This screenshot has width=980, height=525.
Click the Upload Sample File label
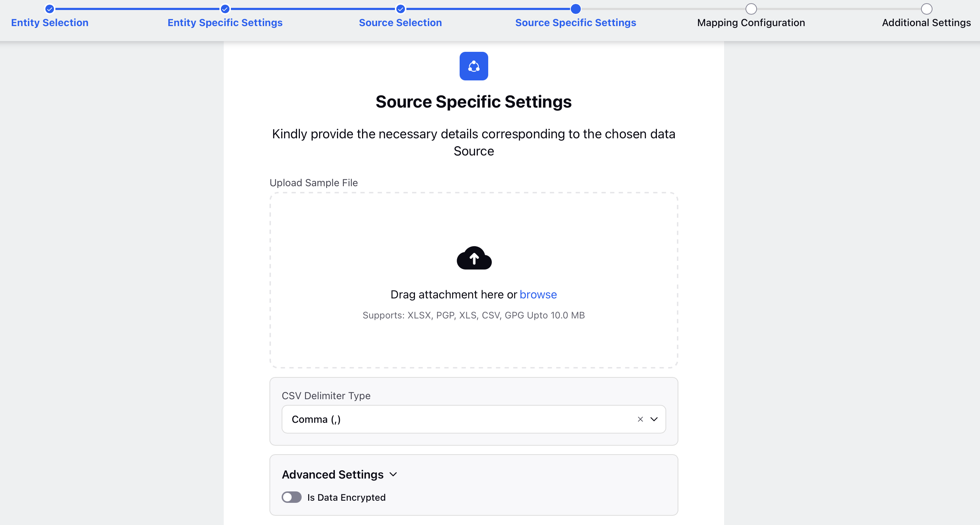pos(313,183)
